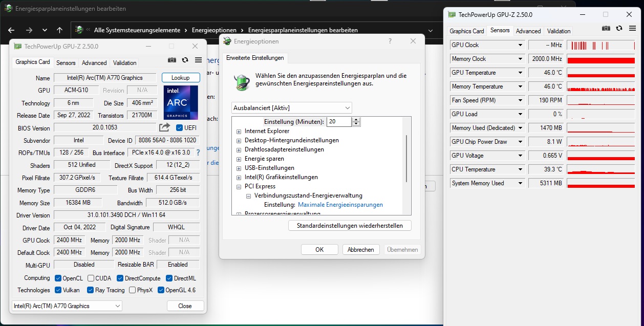Click the forward arrow in Control Panel window
This screenshot has width=644, height=326.
tap(29, 30)
